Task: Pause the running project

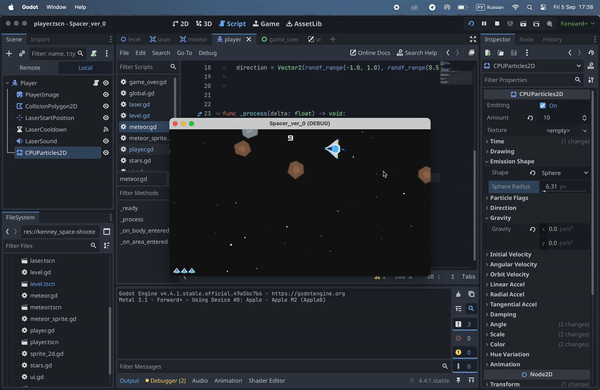Action: 484,24
